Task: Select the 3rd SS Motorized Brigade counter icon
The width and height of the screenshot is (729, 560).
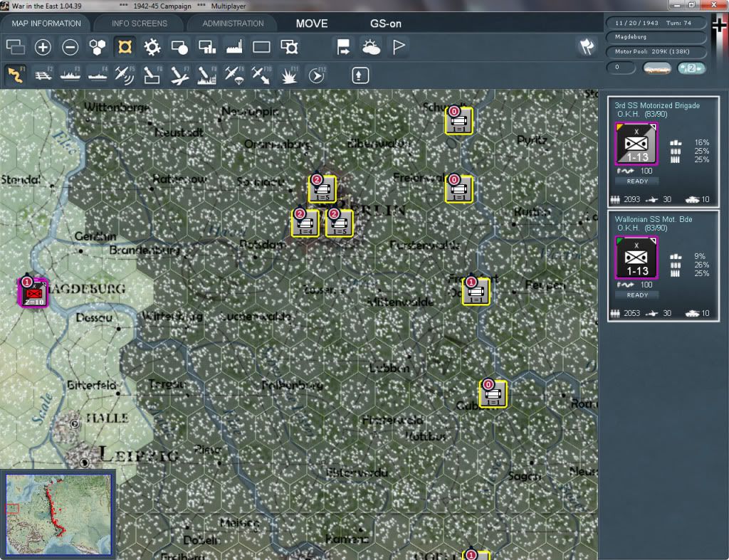Action: pos(636,144)
